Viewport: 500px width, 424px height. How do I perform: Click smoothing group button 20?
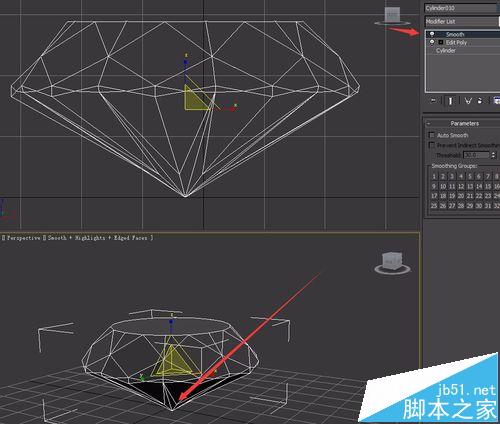[x=461, y=196]
